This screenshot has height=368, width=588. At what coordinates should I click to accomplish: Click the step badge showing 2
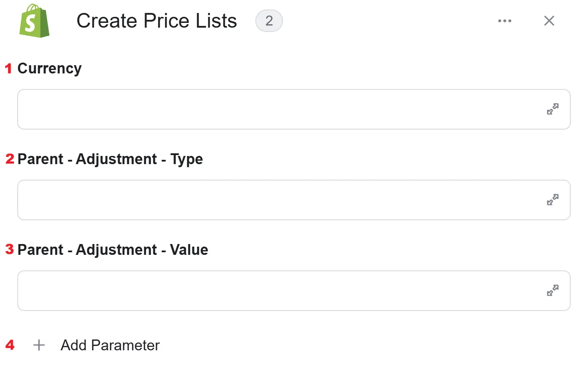pyautogui.click(x=269, y=21)
